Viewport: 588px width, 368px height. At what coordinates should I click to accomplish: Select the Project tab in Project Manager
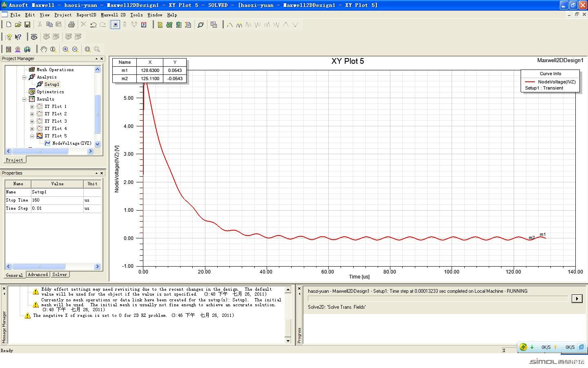point(14,160)
